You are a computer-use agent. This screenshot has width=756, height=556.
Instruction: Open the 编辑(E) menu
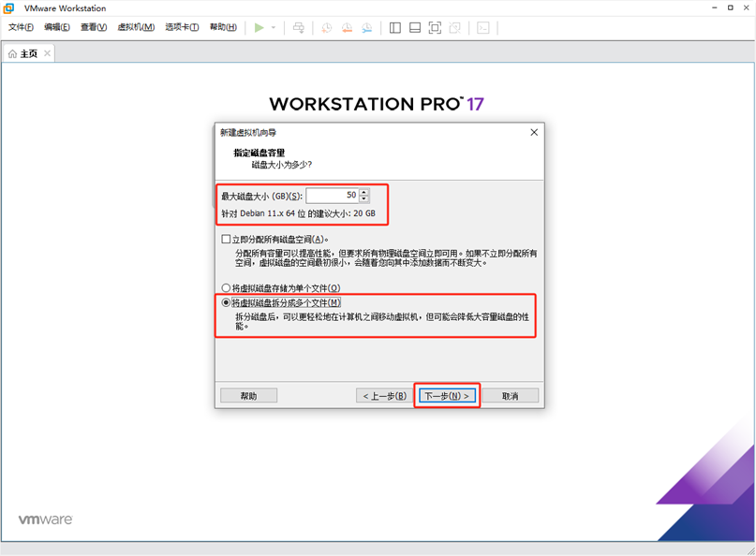57,27
